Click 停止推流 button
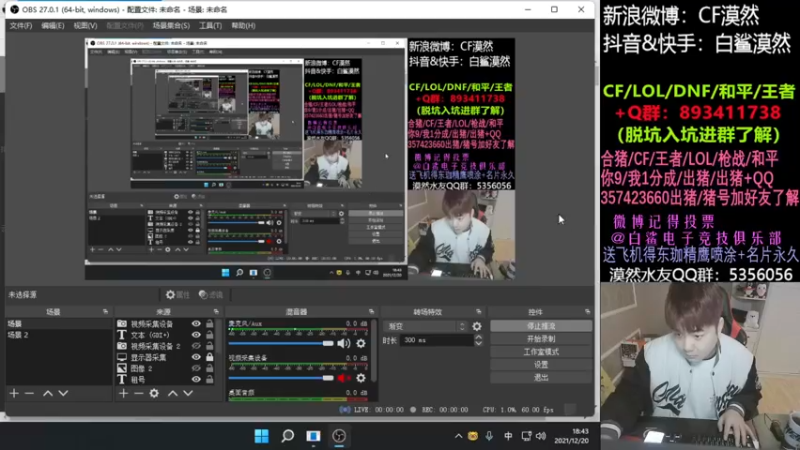Image resolution: width=800 pixels, height=450 pixels. click(x=541, y=326)
